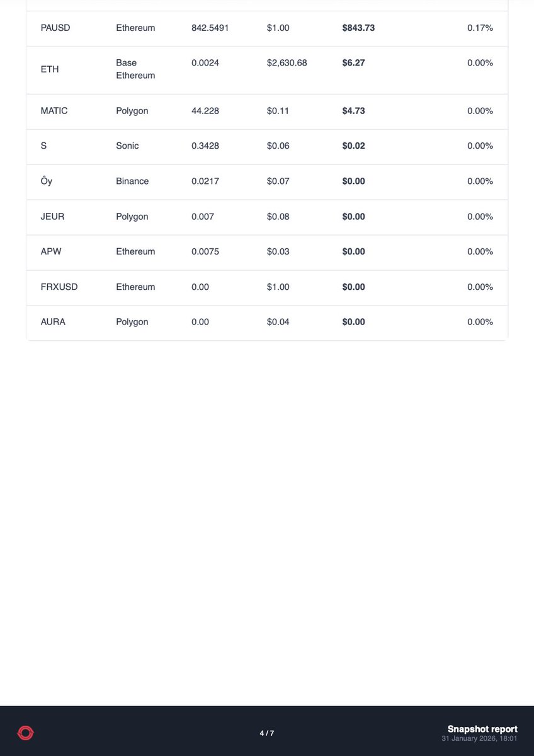Click the Sonic chain label
This screenshot has height=756, width=534.
127,146
